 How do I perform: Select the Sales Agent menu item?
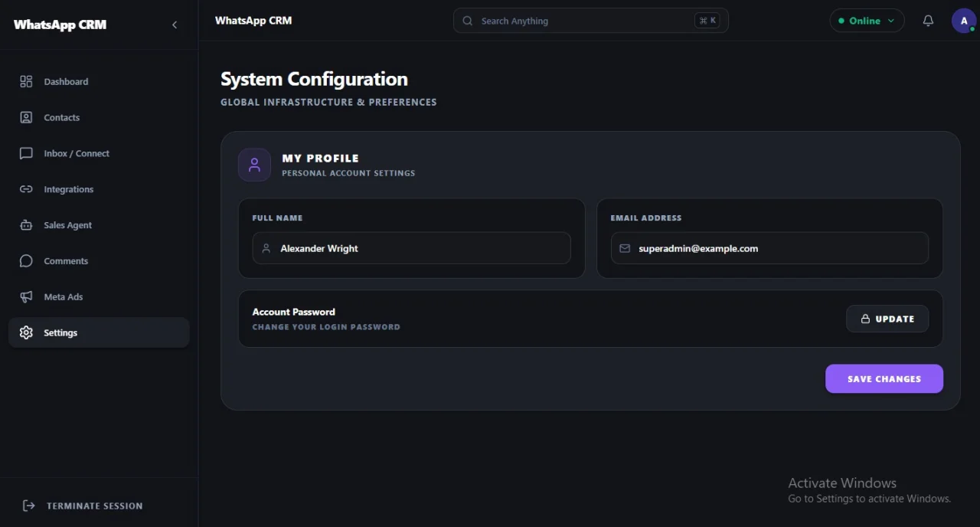[99, 225]
